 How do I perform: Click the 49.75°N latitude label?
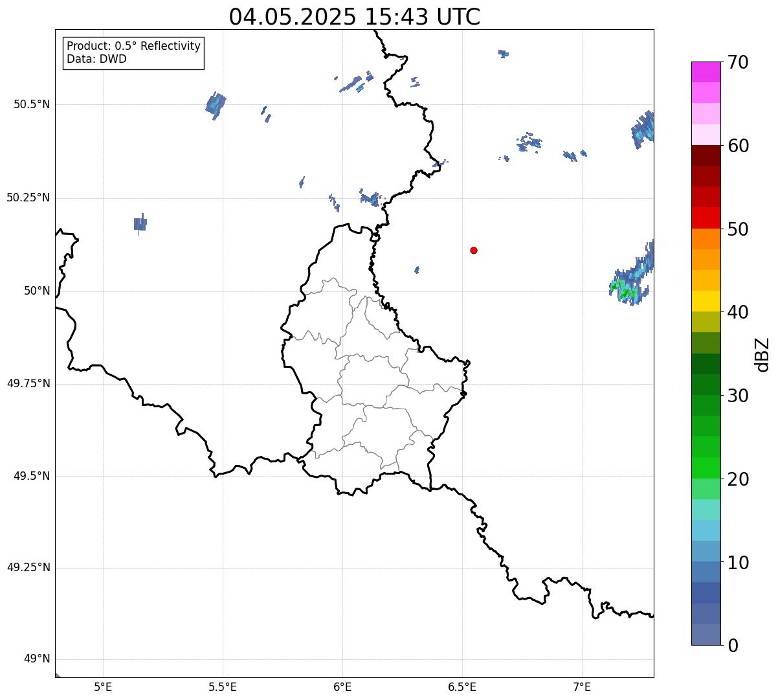coord(28,383)
